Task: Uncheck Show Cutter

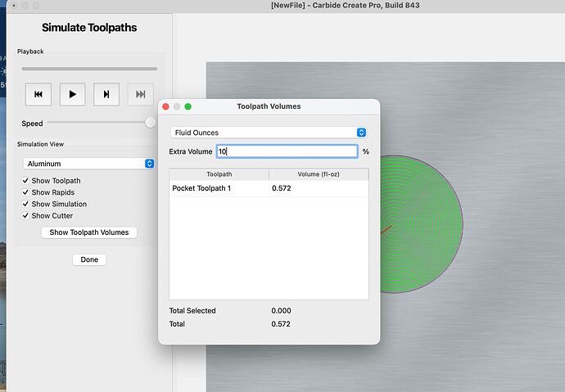Action: tap(25, 215)
